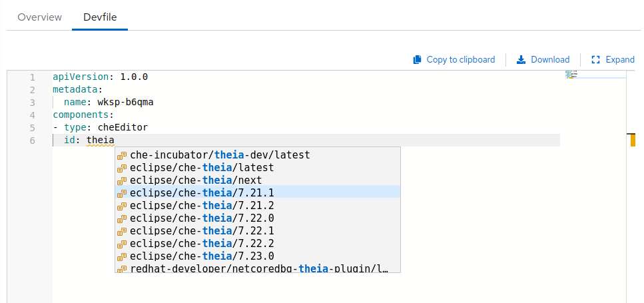This screenshot has height=303, width=644.
Task: Select eclipse/che-theia/7.22.2 in suggestion list
Action: pos(202,244)
